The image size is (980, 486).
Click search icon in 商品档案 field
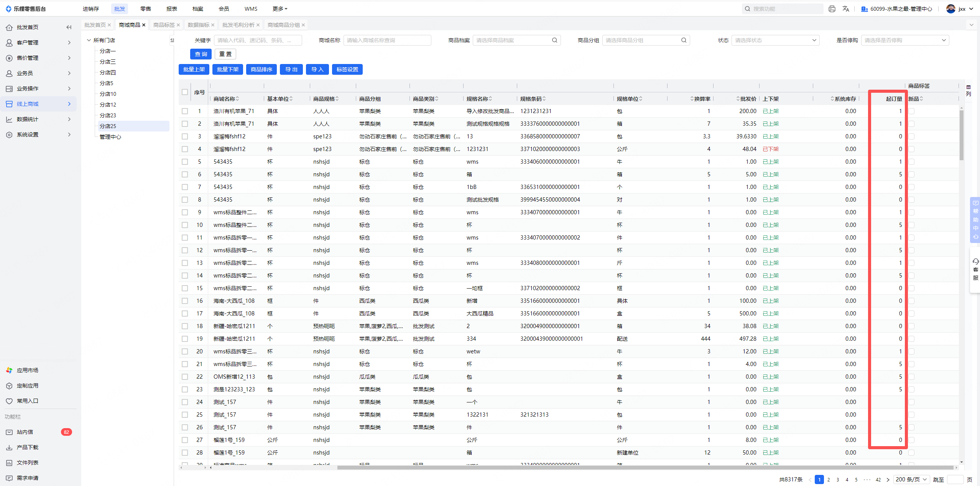(x=554, y=40)
